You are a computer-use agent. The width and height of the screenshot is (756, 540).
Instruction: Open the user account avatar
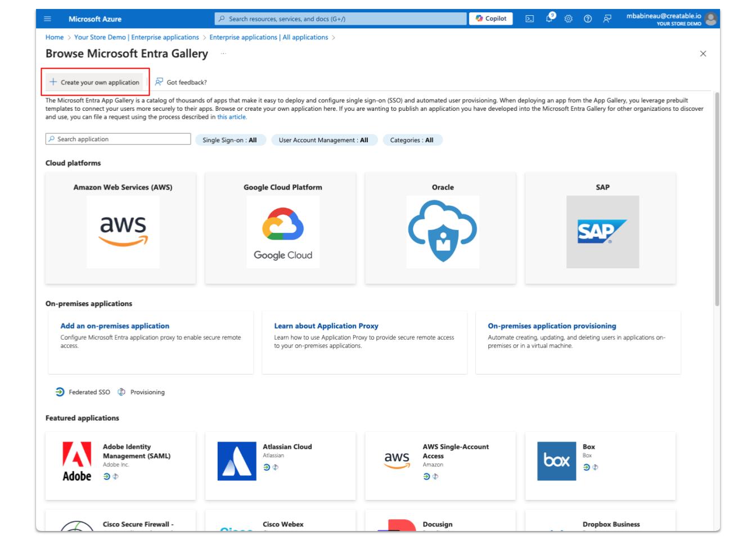(711, 19)
